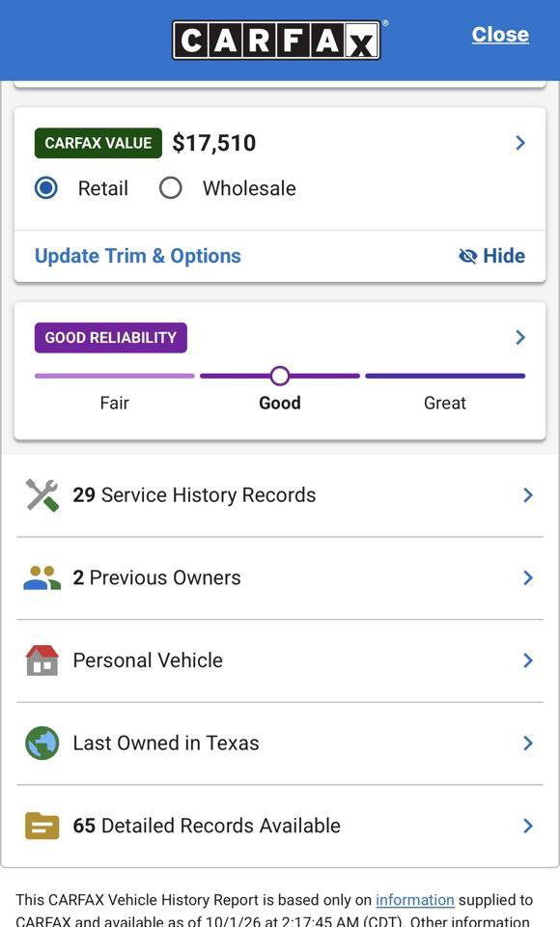This screenshot has width=560, height=927.
Task: Click the folder icon for Detailed Records
Action: (x=42, y=826)
